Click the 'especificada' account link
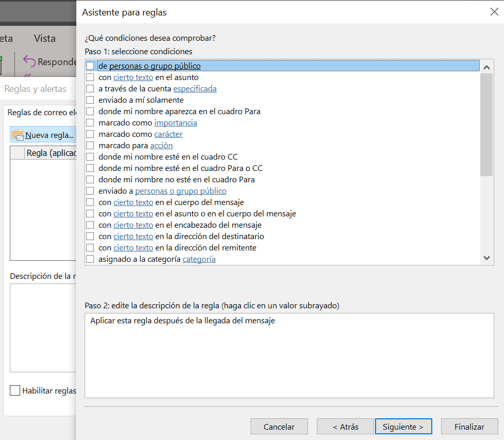The image size is (504, 440). [x=195, y=88]
